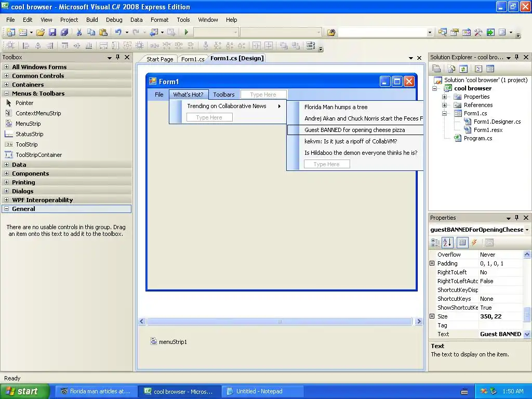Viewport: 532px width, 399px height.
Task: Click the Open File folder icon
Action: pos(41,32)
